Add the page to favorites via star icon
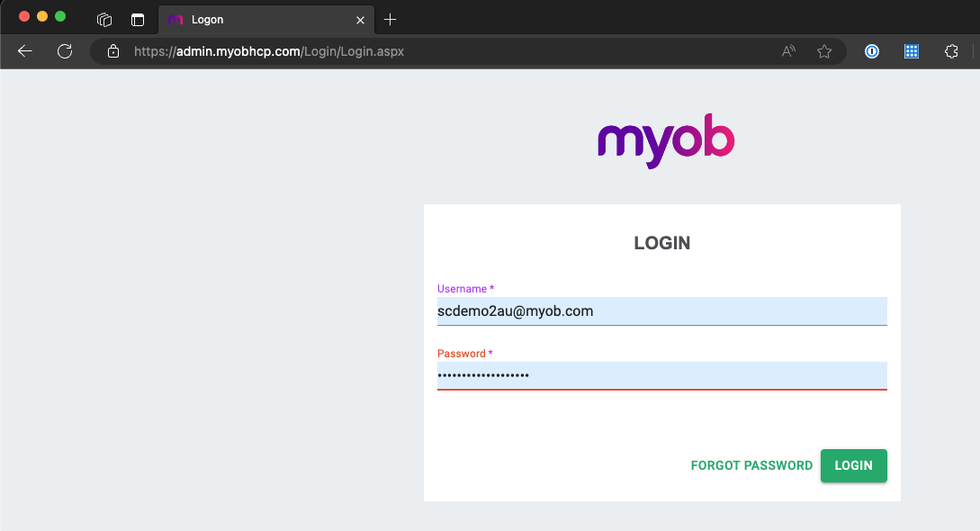The height and width of the screenshot is (531, 980). tap(824, 51)
